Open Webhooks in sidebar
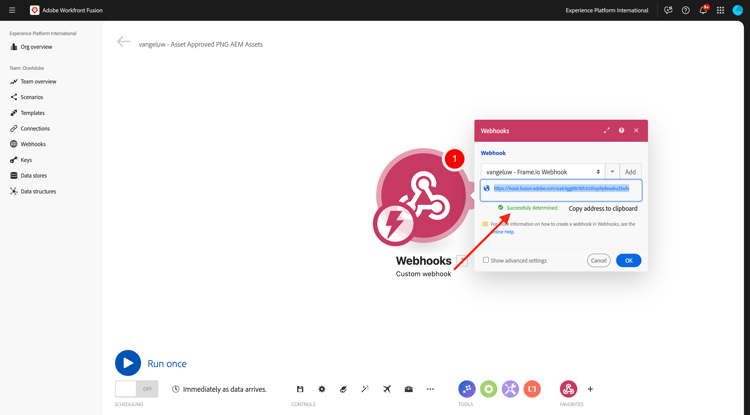This screenshot has height=415, width=750. [x=28, y=144]
